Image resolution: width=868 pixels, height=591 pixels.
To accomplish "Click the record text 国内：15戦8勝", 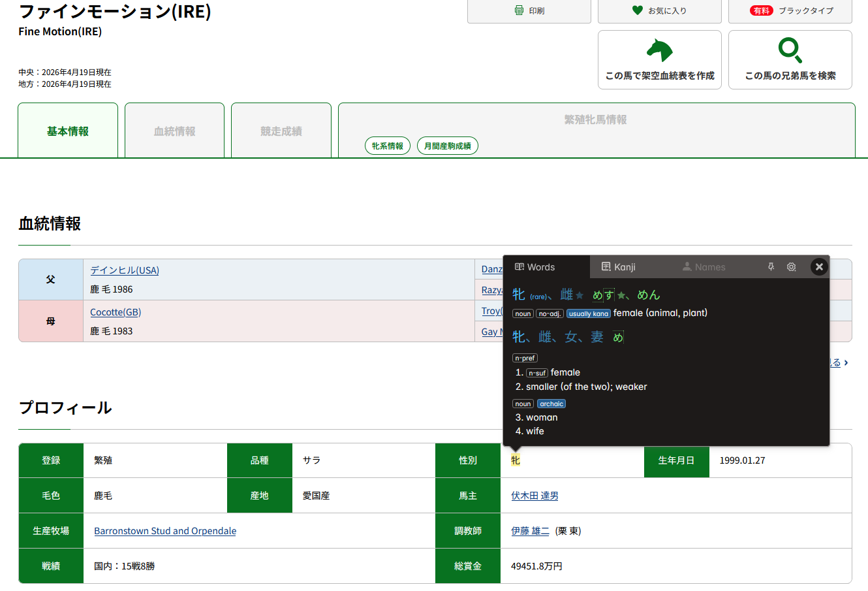I will click(125, 566).
